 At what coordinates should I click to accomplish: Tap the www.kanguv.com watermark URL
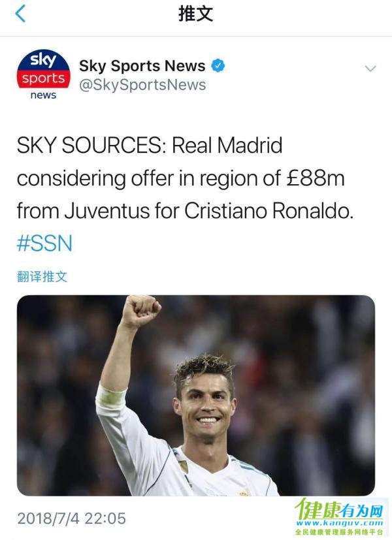(339, 524)
